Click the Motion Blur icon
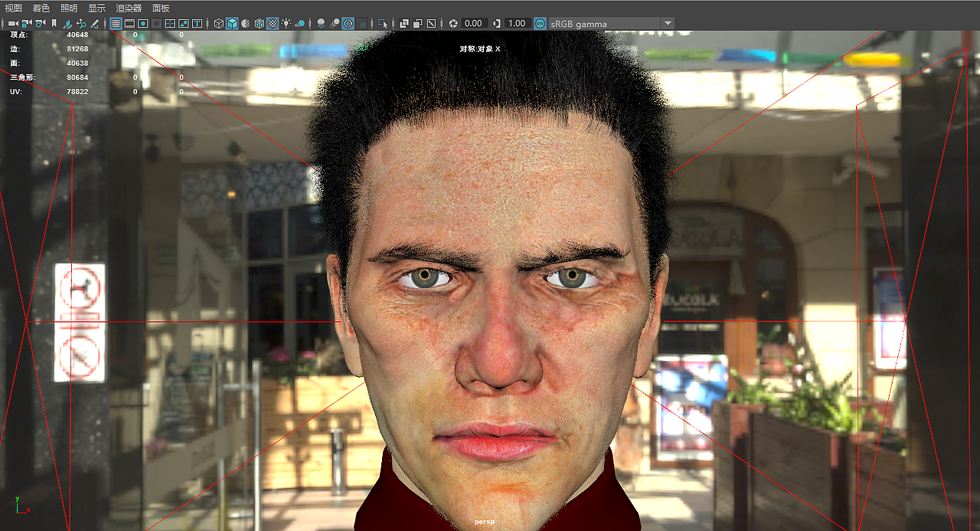The image size is (980, 531). [x=335, y=23]
